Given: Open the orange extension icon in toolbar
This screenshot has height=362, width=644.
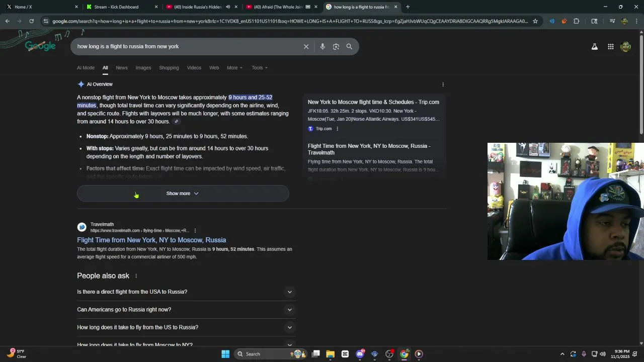Looking at the screenshot, I should tap(564, 21).
